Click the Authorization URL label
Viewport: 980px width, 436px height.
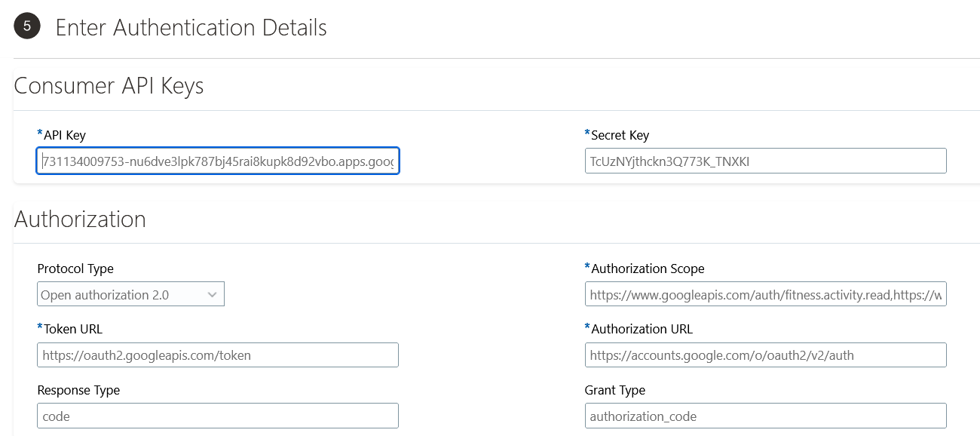pos(641,330)
